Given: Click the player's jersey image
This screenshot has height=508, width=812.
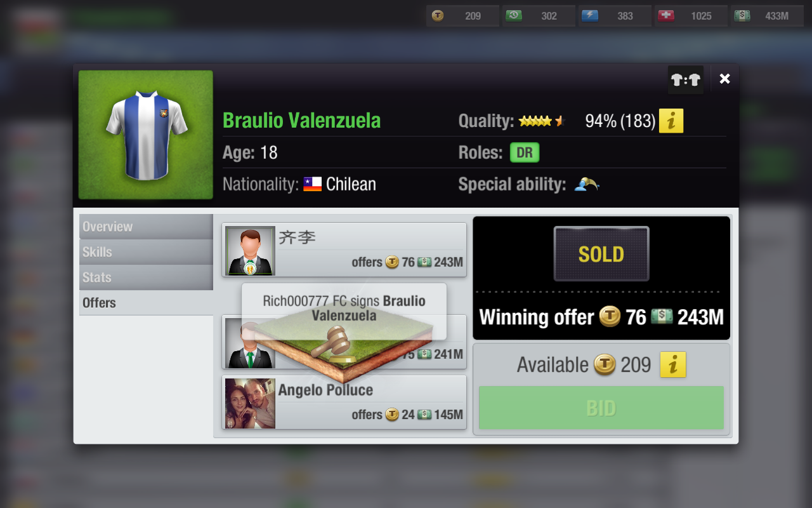Looking at the screenshot, I should (x=146, y=135).
